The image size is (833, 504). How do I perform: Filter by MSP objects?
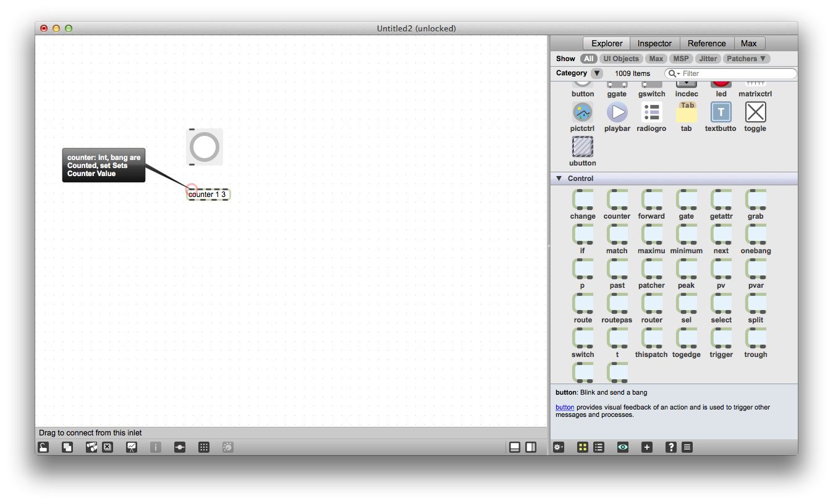681,59
